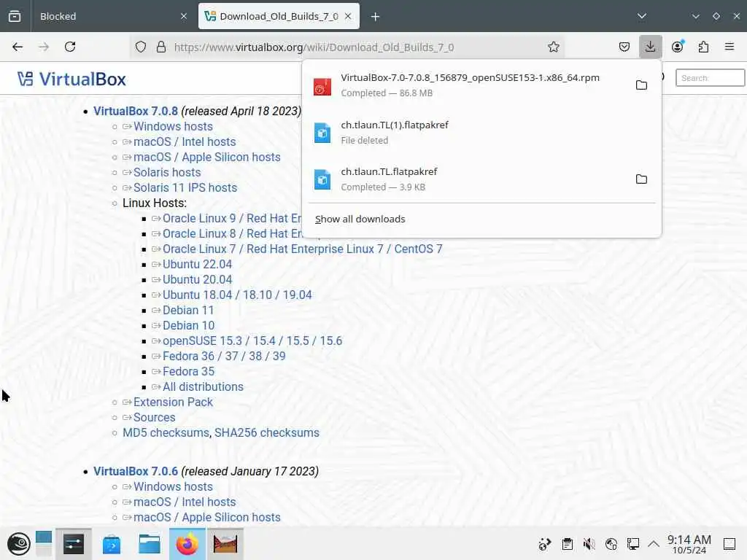The width and height of the screenshot is (747, 560).
Task: Click the Firefox taskbar icon
Action: [187, 544]
